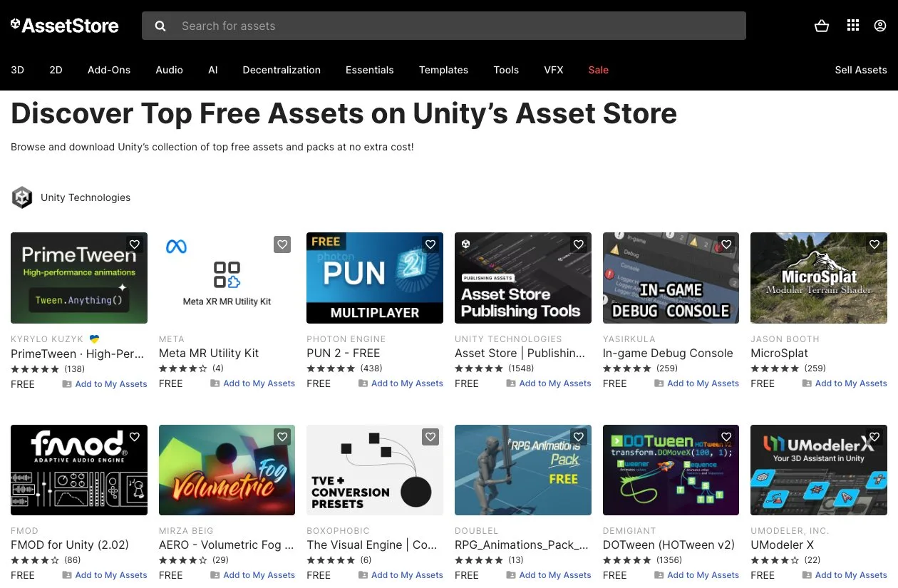Image resolution: width=898 pixels, height=588 pixels.
Task: Open the Templates category menu
Action: tap(443, 70)
